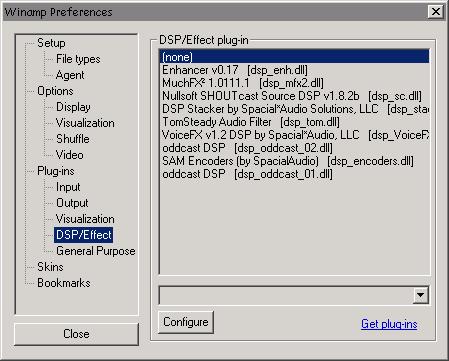The height and width of the screenshot is (361, 449).
Task: Open File types preferences
Action: click(78, 59)
